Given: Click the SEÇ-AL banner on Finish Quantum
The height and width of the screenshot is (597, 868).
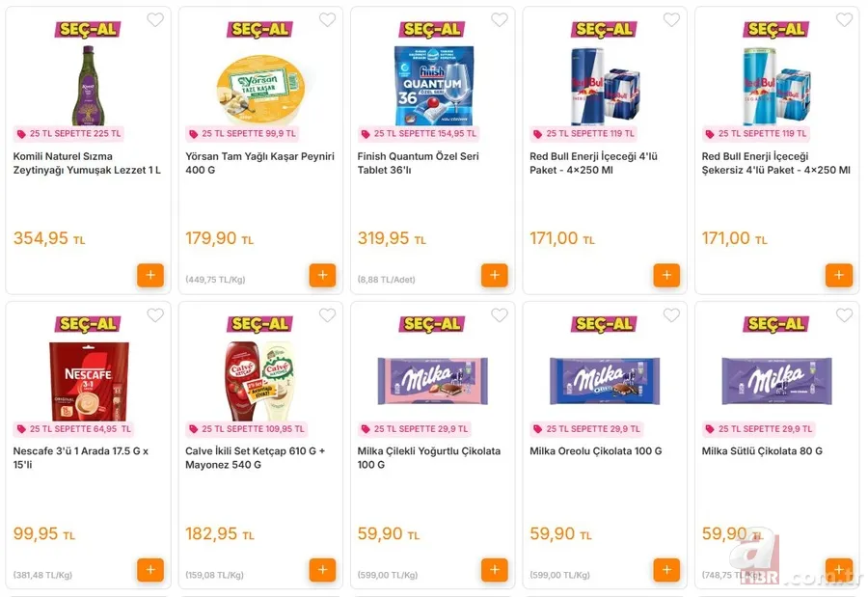Looking at the screenshot, I should click(432, 29).
